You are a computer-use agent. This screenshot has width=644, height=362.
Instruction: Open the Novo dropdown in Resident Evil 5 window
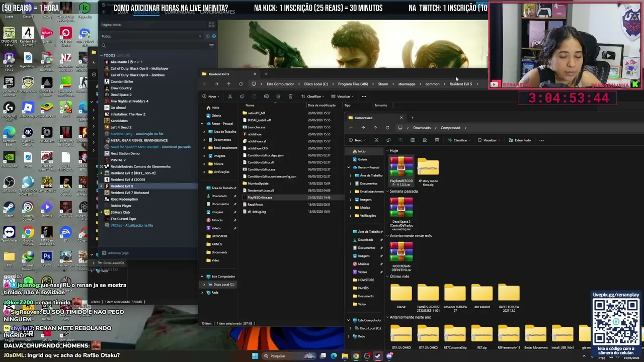click(212, 97)
